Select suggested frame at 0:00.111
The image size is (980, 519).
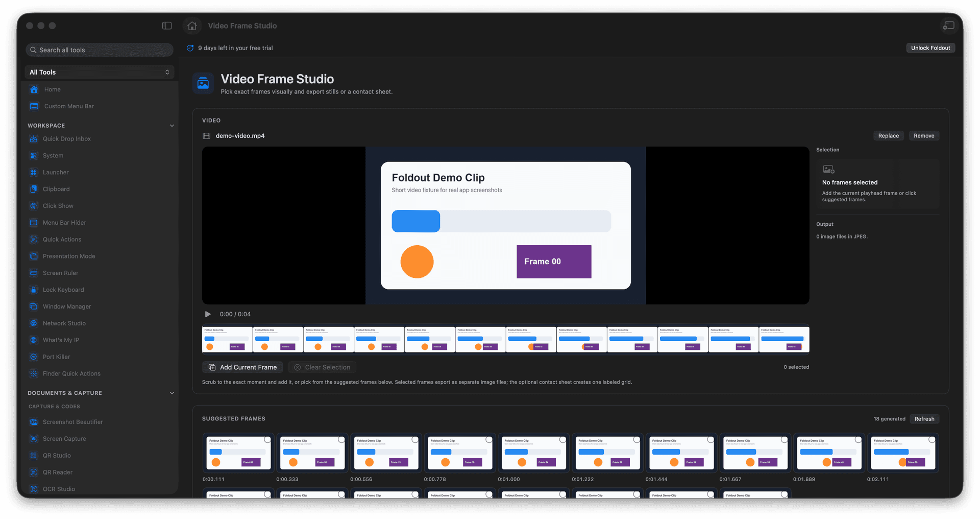click(238, 453)
